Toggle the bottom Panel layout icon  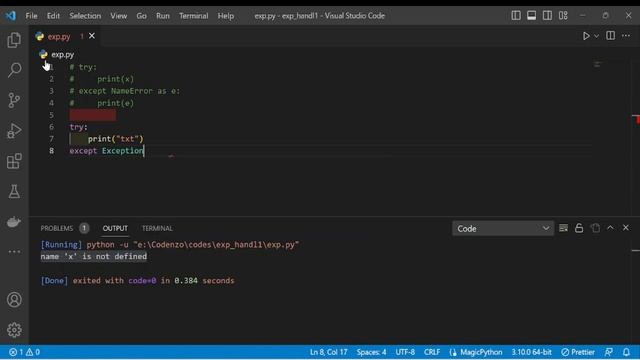(x=531, y=16)
